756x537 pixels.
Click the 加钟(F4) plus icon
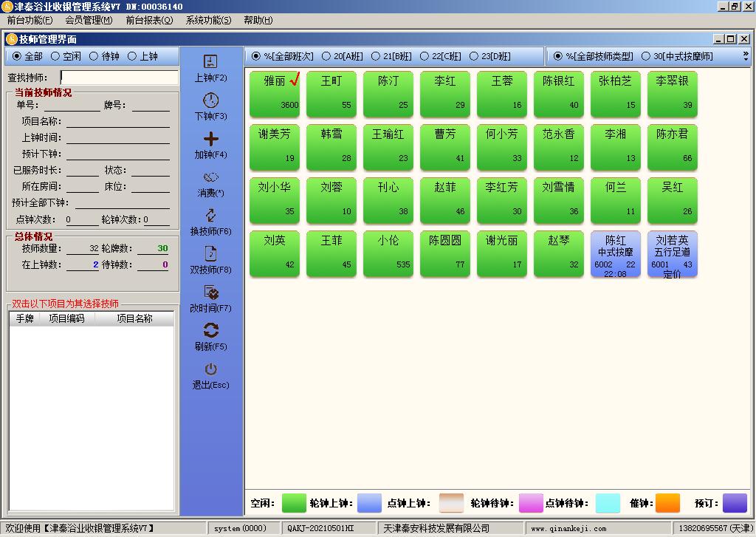210,139
